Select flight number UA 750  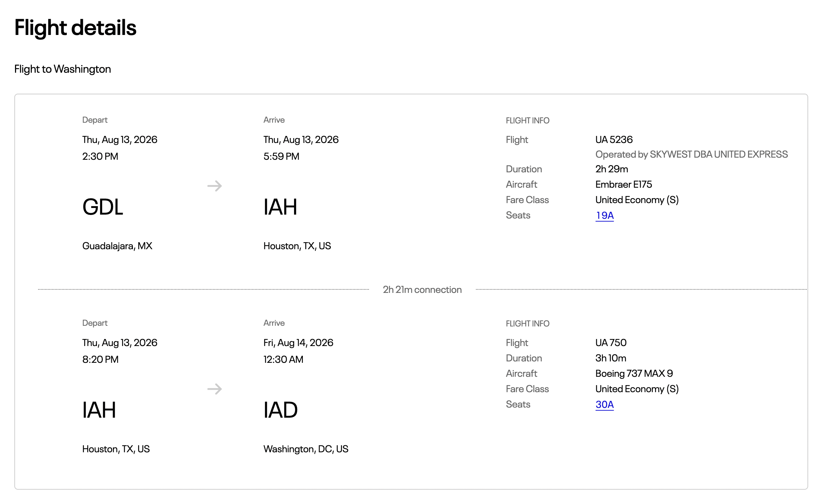(x=611, y=343)
